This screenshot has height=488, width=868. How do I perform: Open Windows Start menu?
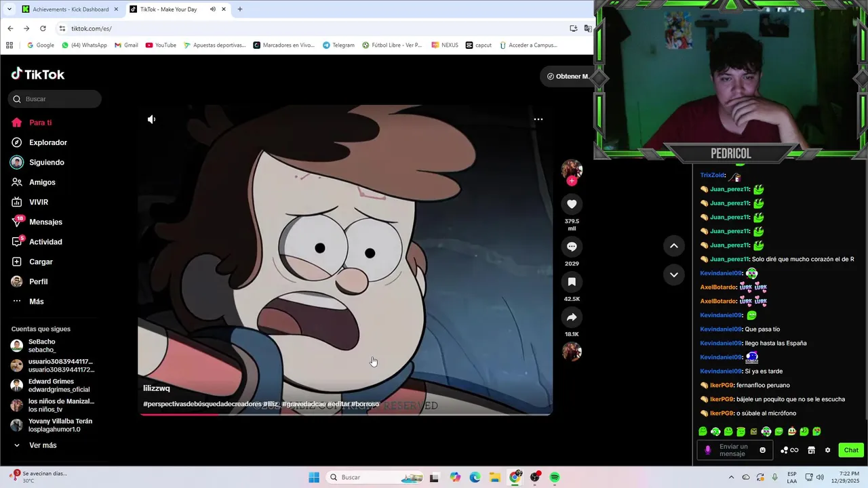314,477
